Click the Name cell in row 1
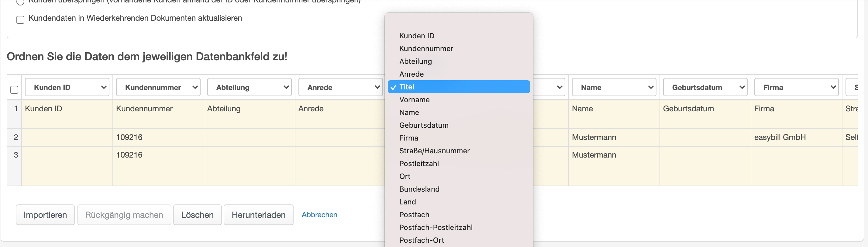This screenshot has height=247, width=868. [x=614, y=114]
